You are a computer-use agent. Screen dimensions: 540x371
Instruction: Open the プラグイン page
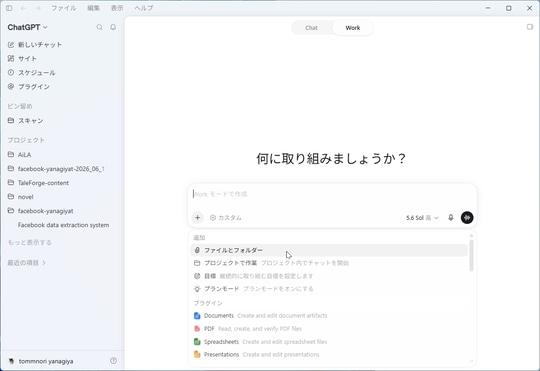pos(62,86)
